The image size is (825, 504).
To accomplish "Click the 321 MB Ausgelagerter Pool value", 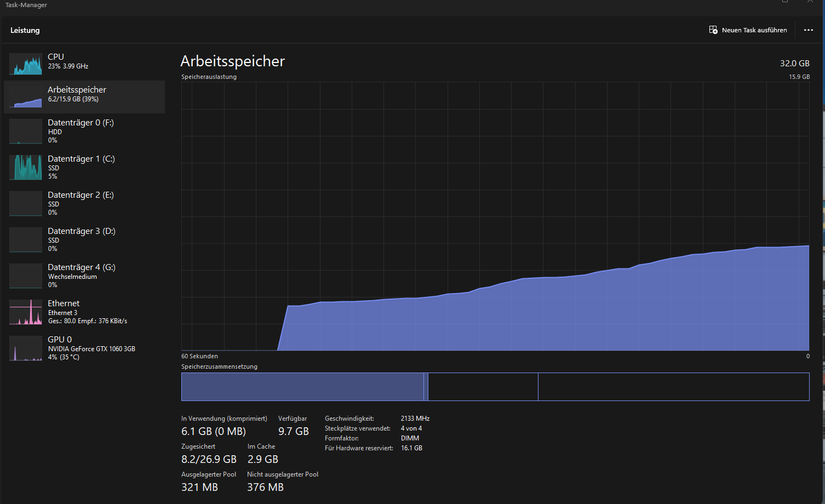I will 200,487.
